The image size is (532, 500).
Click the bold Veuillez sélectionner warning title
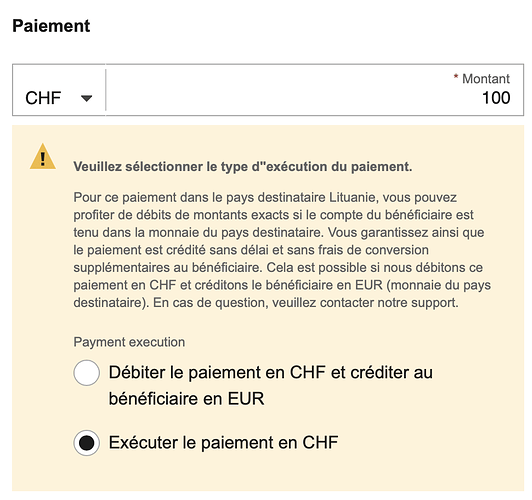pos(243,167)
